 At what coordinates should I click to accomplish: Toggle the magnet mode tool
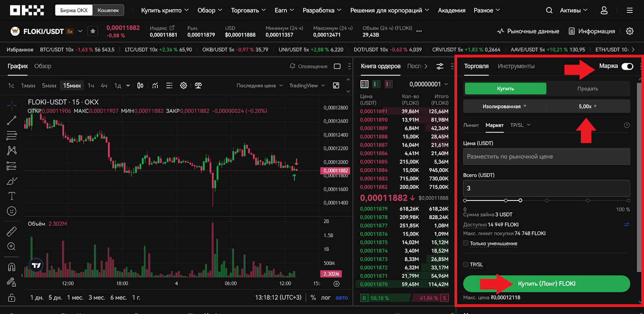point(12,267)
